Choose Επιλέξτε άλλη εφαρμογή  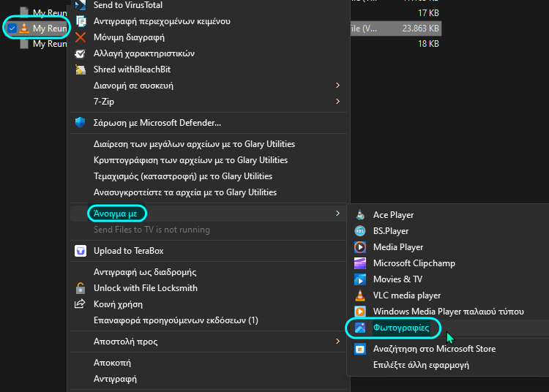click(x=449, y=365)
